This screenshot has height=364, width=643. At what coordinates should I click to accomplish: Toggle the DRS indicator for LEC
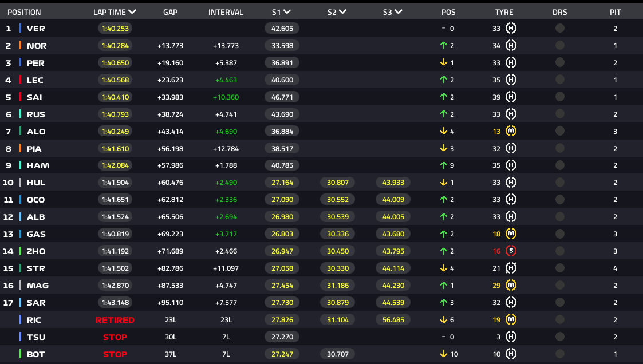tap(559, 80)
